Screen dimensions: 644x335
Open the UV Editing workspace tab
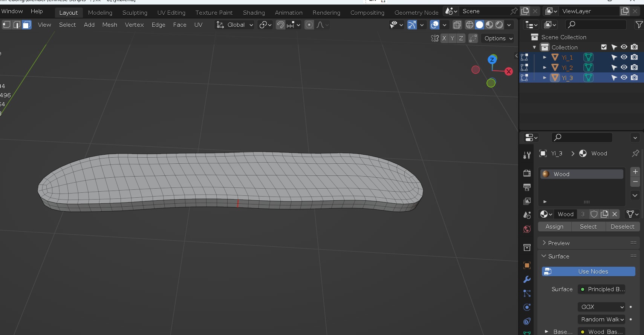171,13
